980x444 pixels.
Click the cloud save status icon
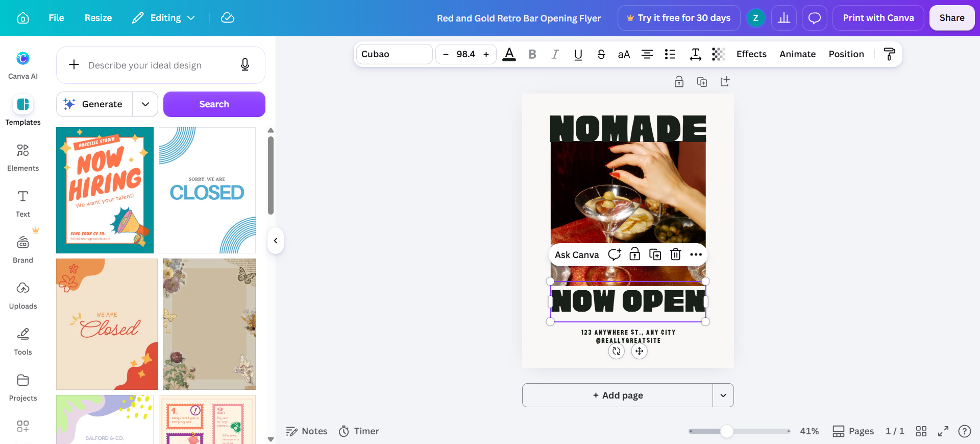point(228,18)
